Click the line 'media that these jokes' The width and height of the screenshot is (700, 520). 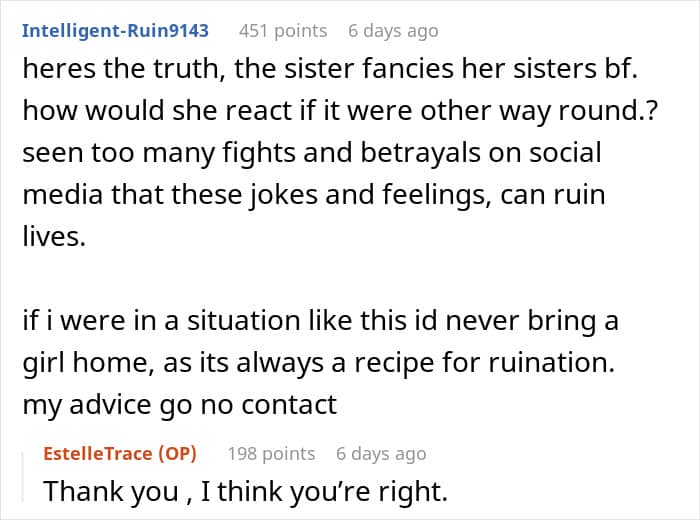click(314, 195)
